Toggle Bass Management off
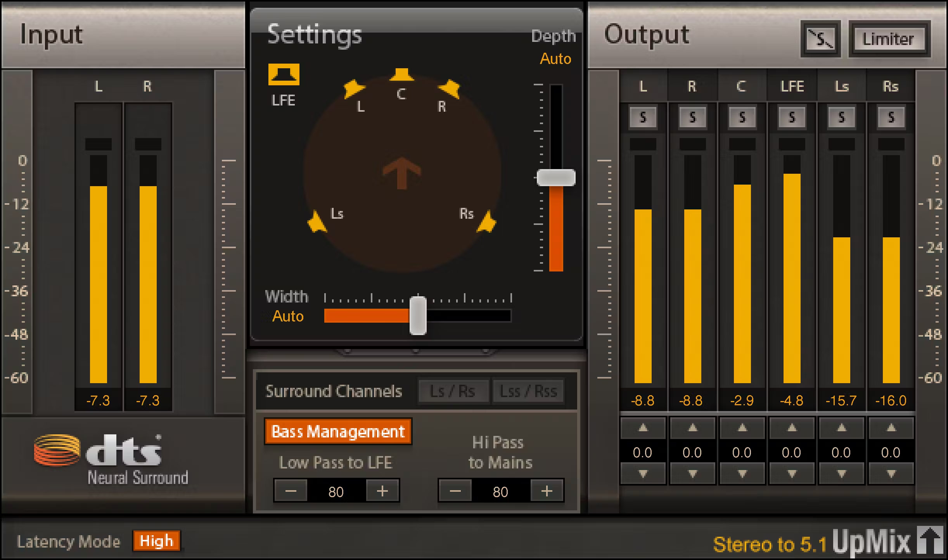Screen dimensions: 948x560 point(337,431)
